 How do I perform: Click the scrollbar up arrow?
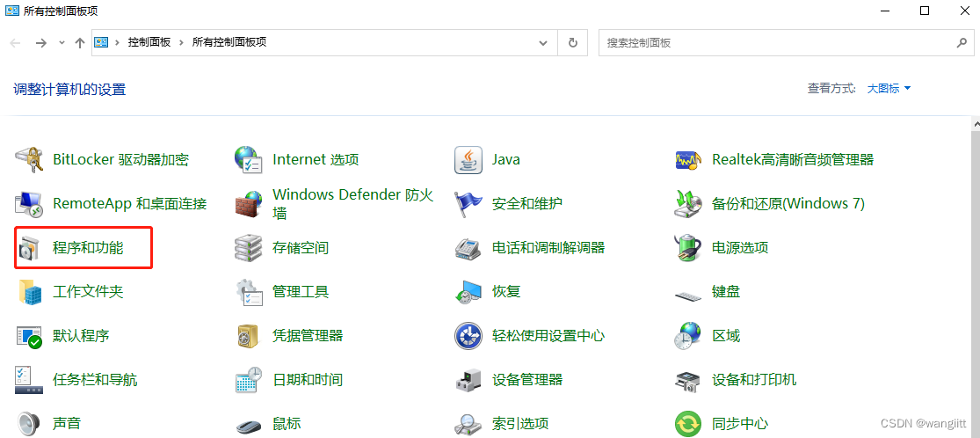click(x=975, y=123)
